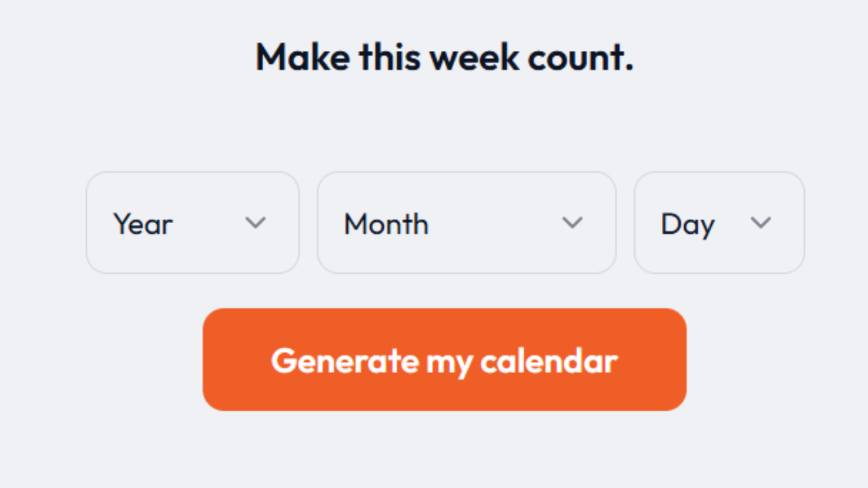Viewport: 868px width, 488px height.
Task: Click the word "calendar" on the orange button
Action: 549,361
